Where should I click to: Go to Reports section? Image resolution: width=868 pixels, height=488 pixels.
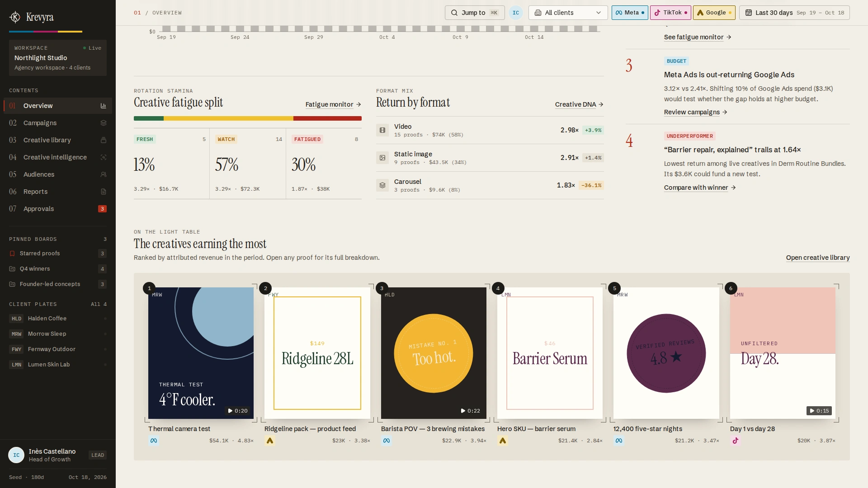pos(58,192)
